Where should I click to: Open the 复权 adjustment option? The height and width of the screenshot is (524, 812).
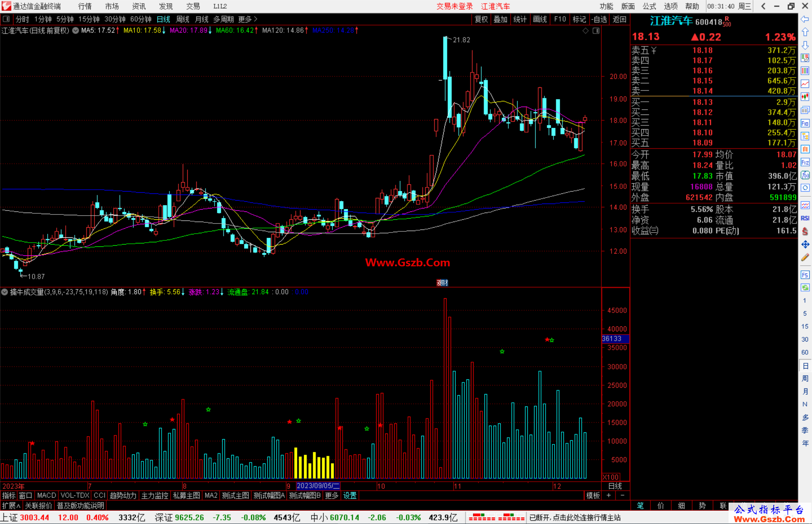(481, 19)
